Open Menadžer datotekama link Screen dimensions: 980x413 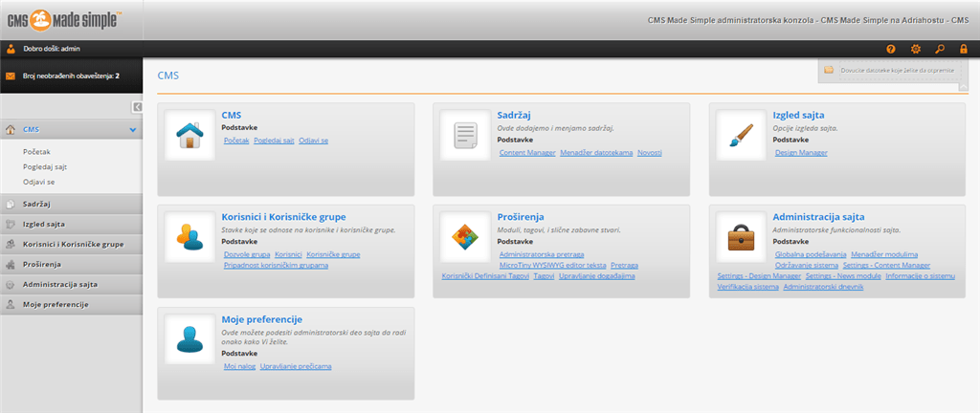(x=596, y=153)
